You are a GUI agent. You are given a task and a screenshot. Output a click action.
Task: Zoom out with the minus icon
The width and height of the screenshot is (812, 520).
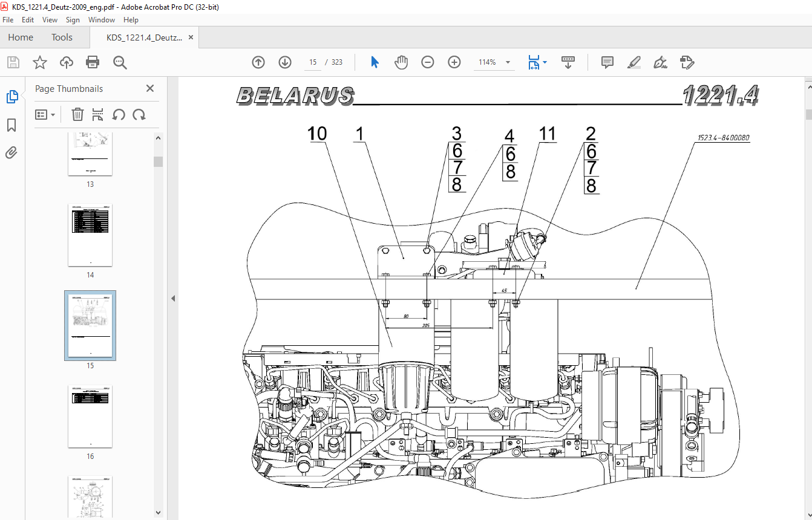(428, 62)
